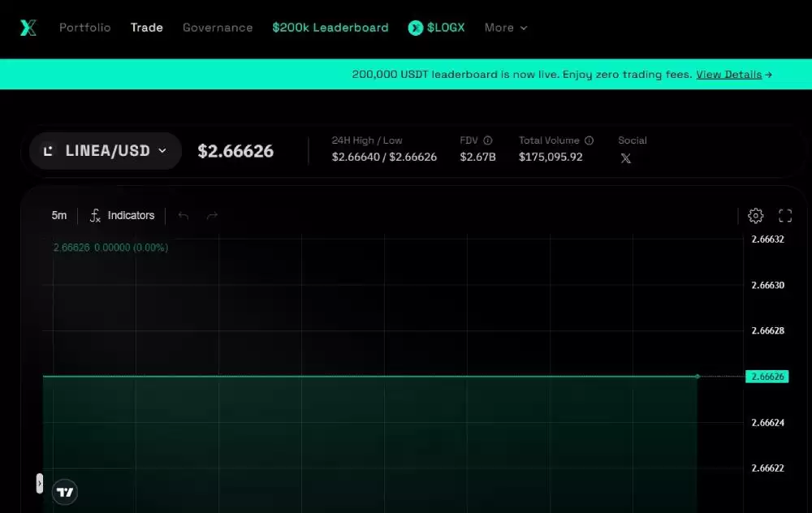
Task: Select the Trade nav item
Action: click(147, 28)
